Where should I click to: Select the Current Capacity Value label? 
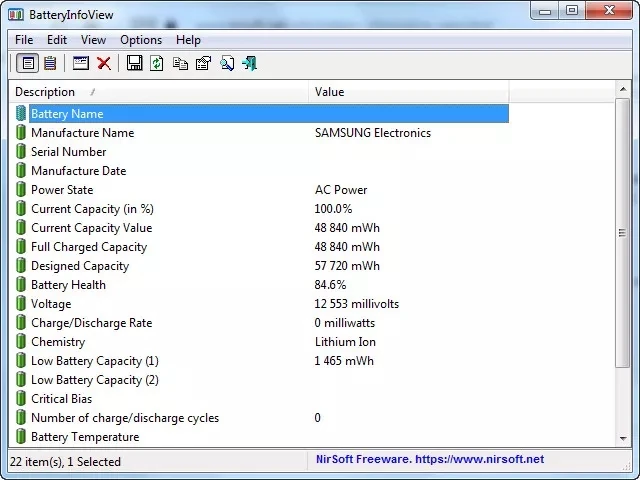tap(91, 228)
